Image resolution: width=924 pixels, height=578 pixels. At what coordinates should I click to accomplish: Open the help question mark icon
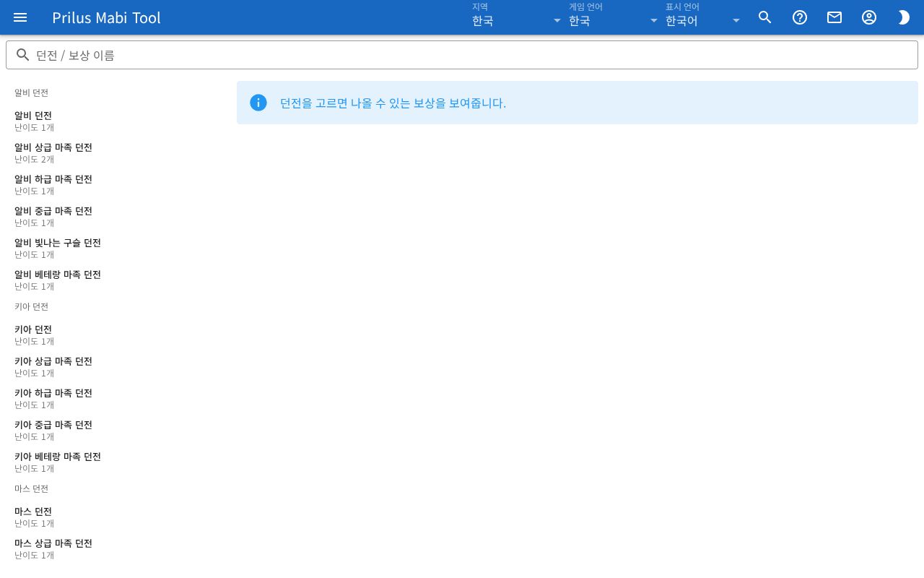tap(800, 17)
